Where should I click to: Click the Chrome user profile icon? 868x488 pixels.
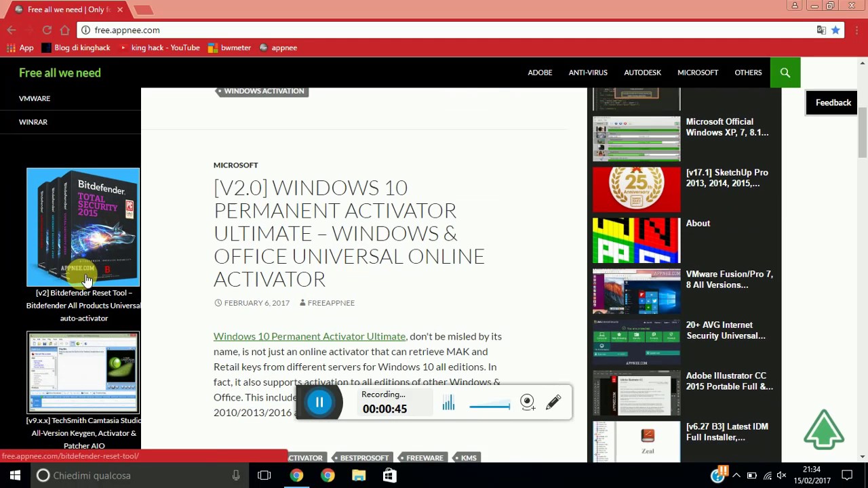pos(795,5)
